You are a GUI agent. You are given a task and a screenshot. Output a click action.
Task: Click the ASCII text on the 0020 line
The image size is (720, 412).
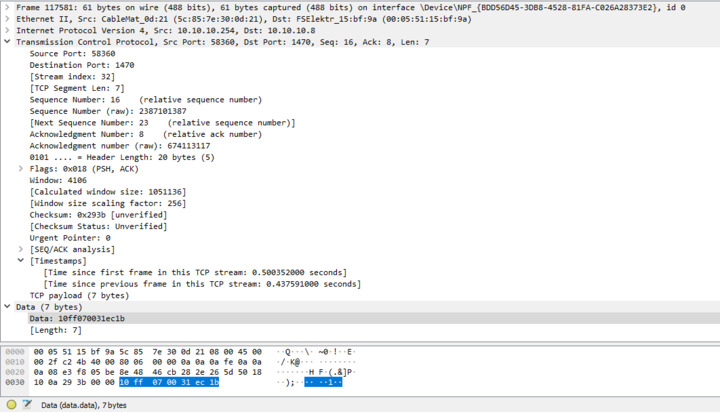tap(316, 372)
